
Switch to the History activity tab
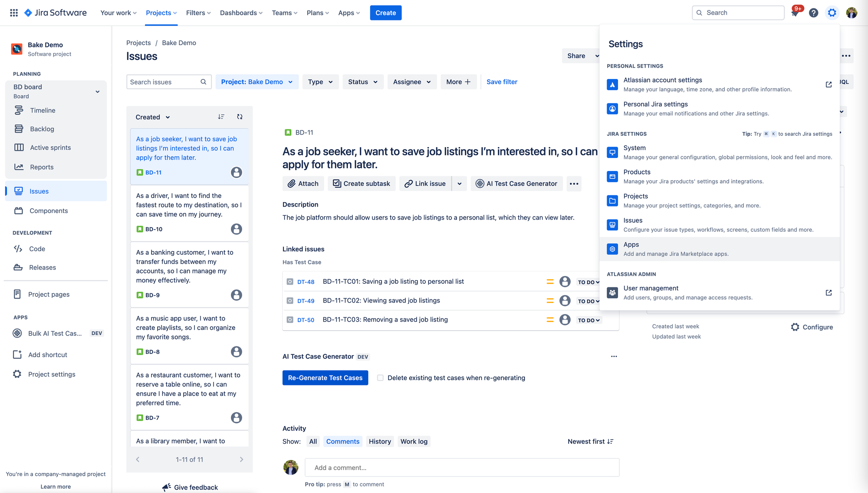click(380, 441)
